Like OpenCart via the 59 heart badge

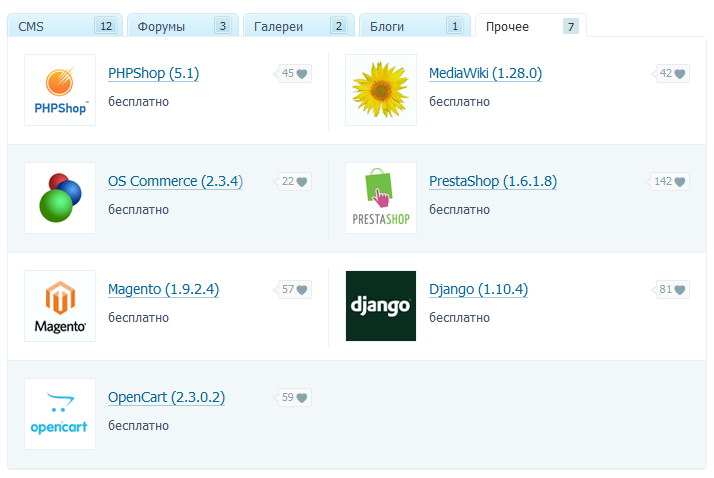[293, 397]
